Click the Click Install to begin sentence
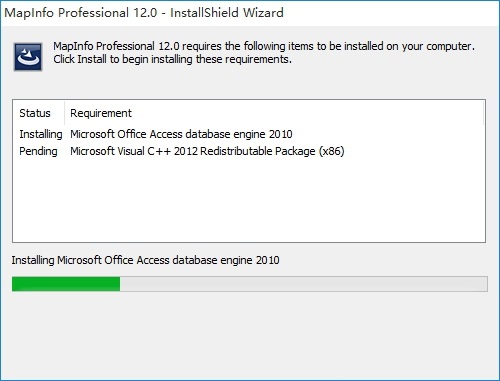This screenshot has height=381, width=500. coord(172,59)
